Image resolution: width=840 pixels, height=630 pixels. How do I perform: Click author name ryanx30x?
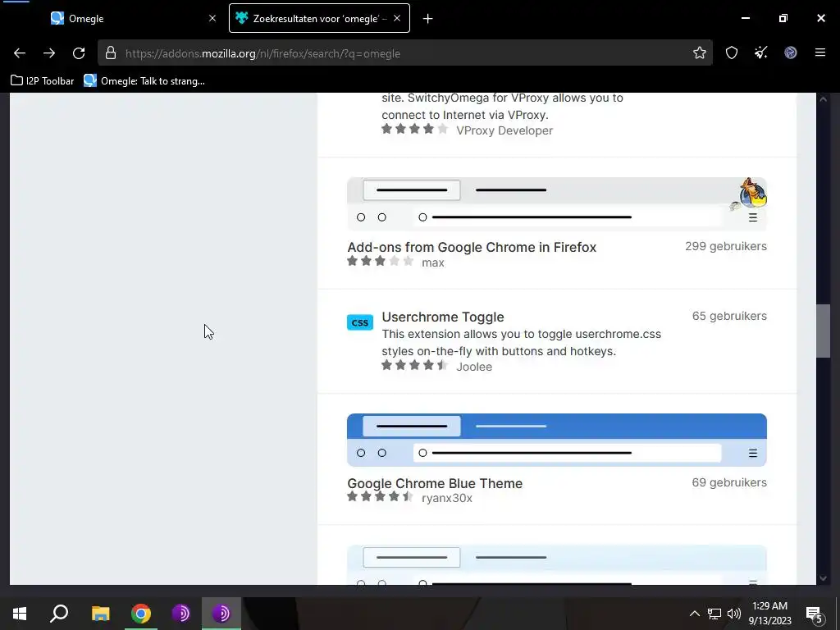click(447, 498)
